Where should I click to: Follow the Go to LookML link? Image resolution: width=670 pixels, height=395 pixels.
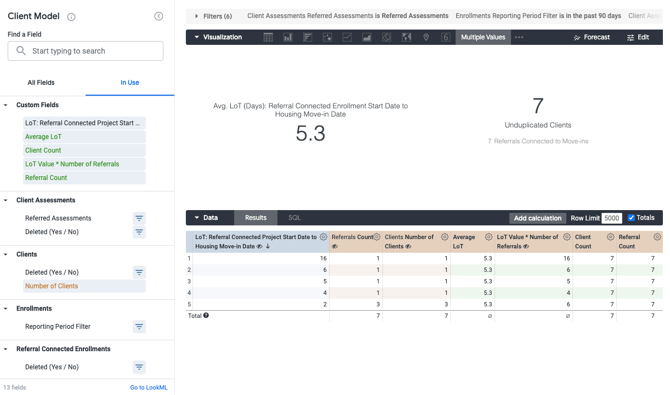click(149, 388)
